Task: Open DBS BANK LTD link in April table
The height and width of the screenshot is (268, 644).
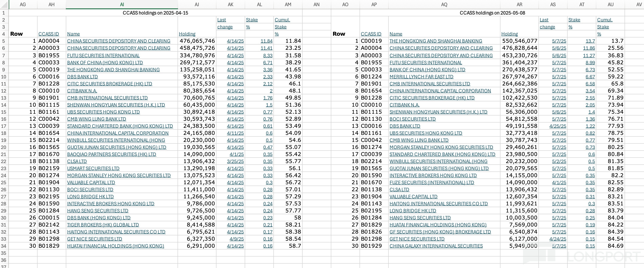Action: click(x=82, y=77)
